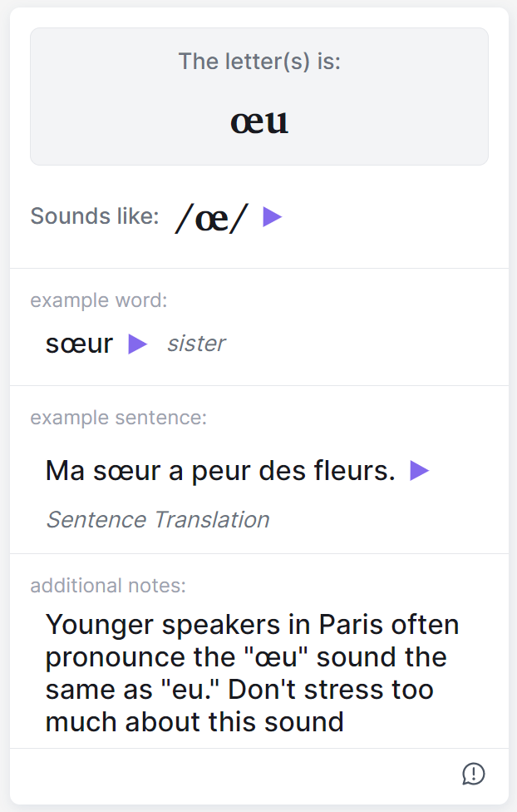The image size is (517, 812).
Task: Click the /œ/ phonetic symbol
Action: [212, 218]
